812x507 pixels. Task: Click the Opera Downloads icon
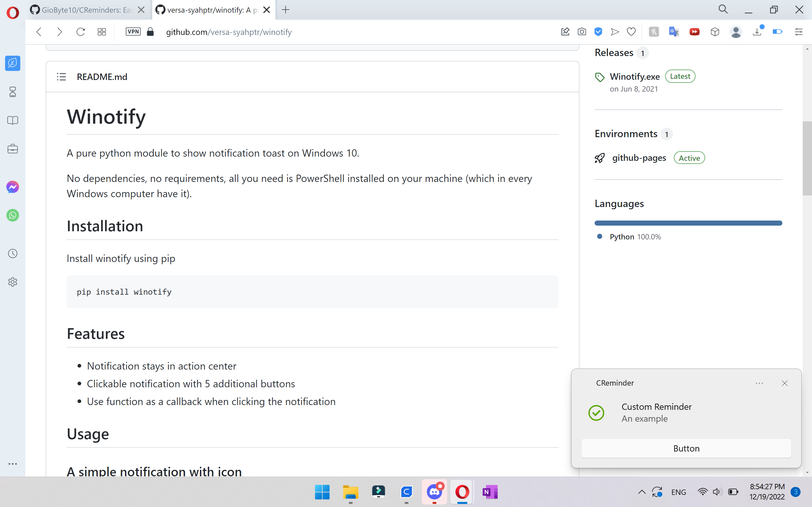pyautogui.click(x=757, y=32)
